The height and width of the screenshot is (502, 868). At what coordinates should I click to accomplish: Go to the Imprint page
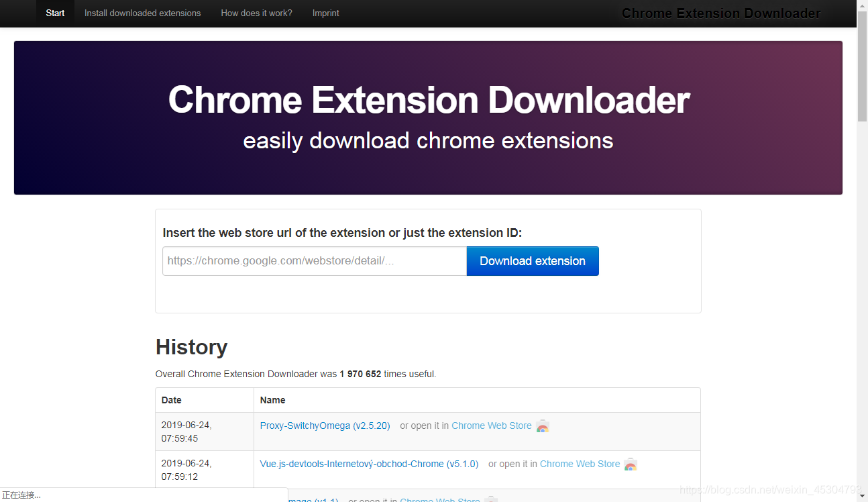coord(325,13)
